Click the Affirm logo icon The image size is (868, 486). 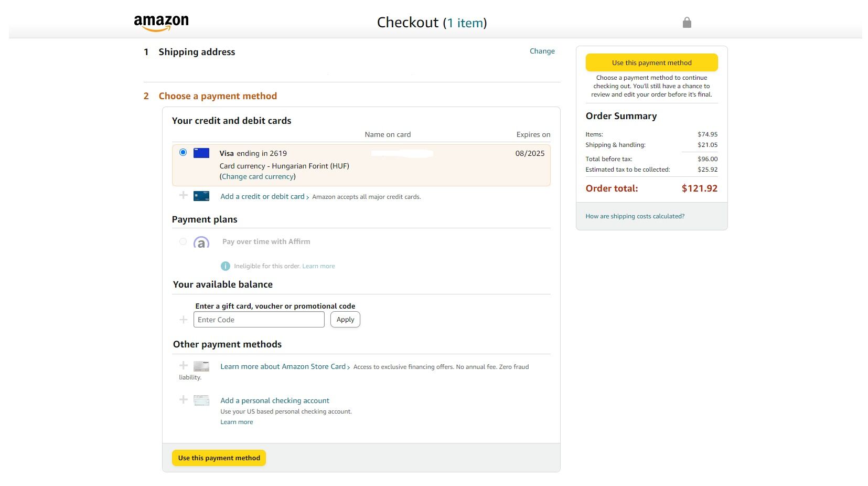click(x=201, y=242)
